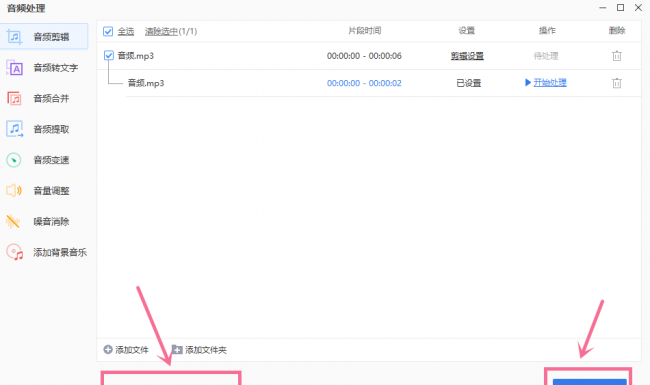Select the parent 音频.mp3 file name
Screen dimensions: 650x385
click(136, 56)
